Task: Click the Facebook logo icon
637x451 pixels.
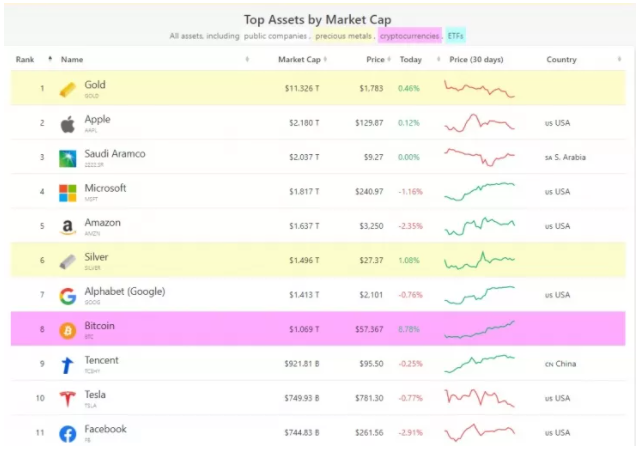Action: pyautogui.click(x=68, y=433)
